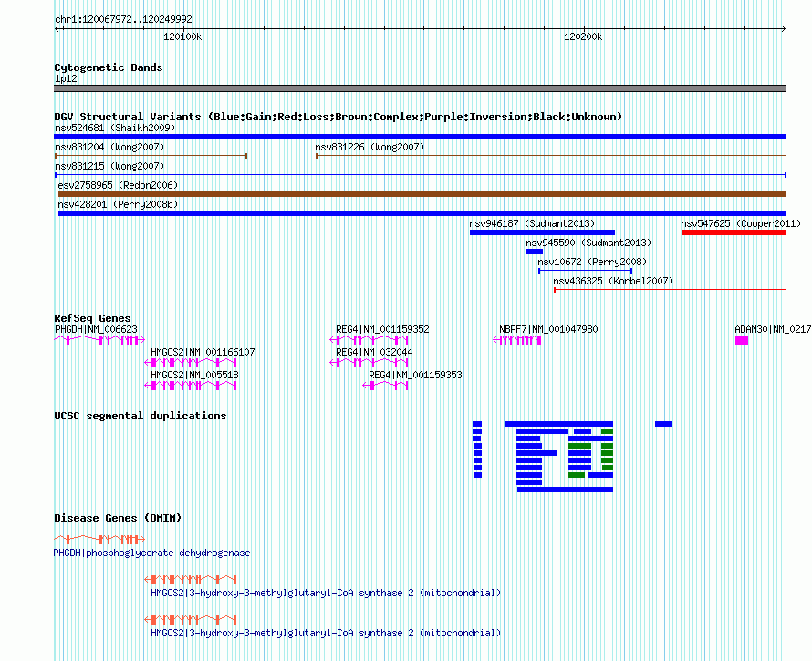Click the HMGCS2|NM_005518 gene label
This screenshot has width=812, height=661.
(194, 375)
